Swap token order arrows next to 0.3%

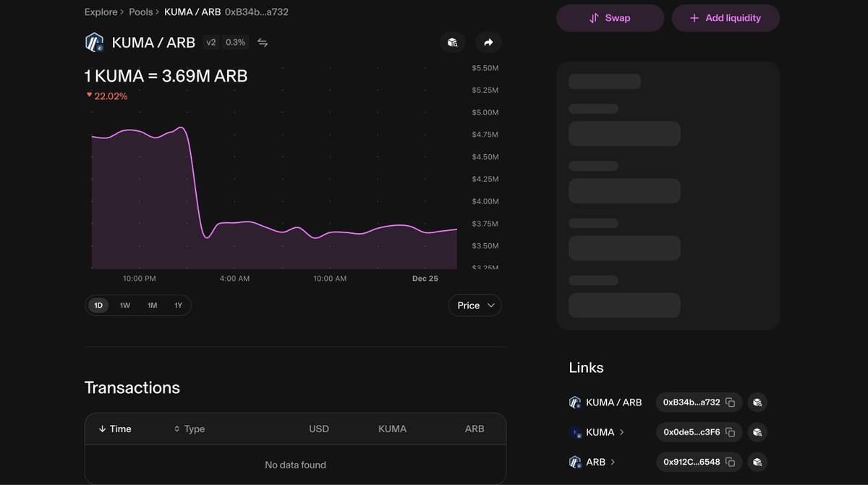pos(263,43)
